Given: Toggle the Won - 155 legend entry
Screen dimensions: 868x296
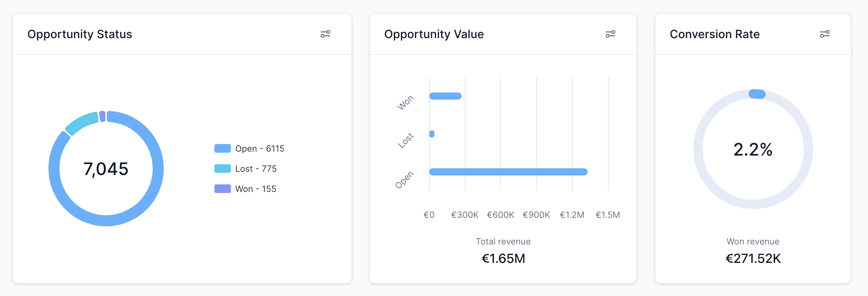Looking at the screenshot, I should tap(256, 188).
